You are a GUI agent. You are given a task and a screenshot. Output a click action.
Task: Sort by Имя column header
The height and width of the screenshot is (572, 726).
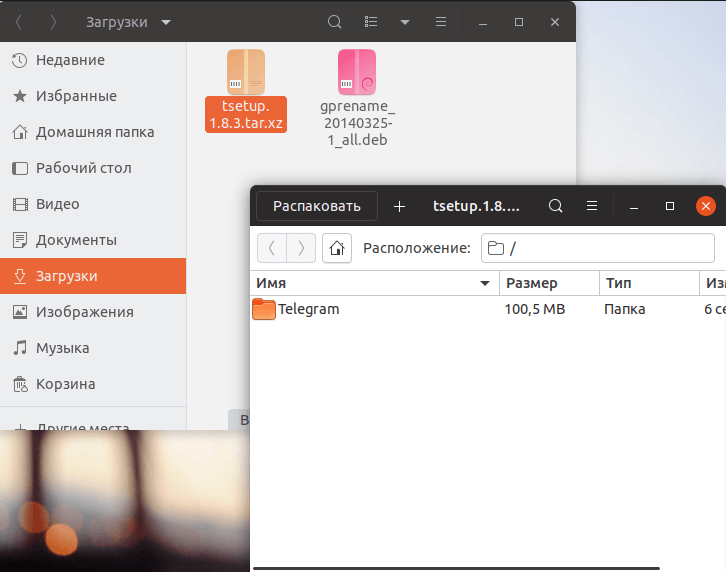point(375,283)
